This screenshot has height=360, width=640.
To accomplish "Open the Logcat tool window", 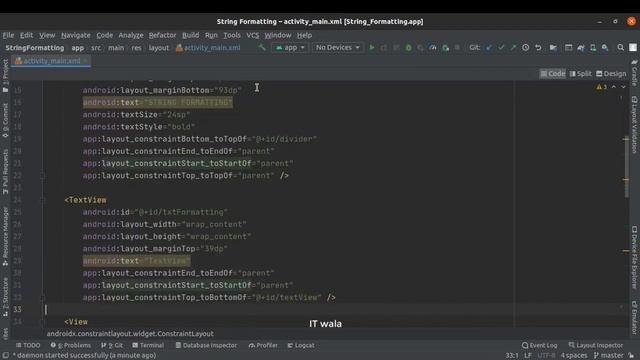I will point(301,345).
